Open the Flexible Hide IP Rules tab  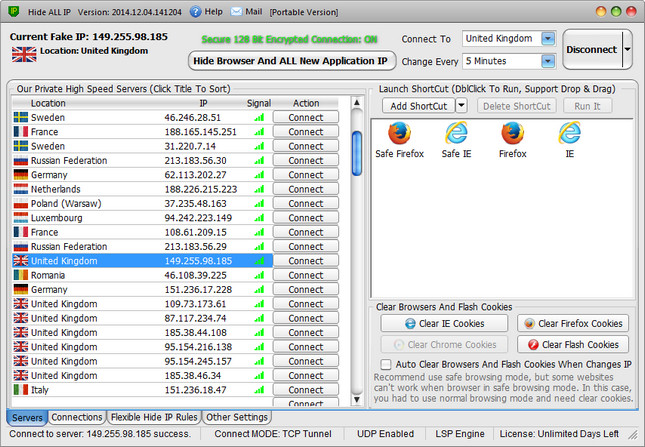pos(154,417)
